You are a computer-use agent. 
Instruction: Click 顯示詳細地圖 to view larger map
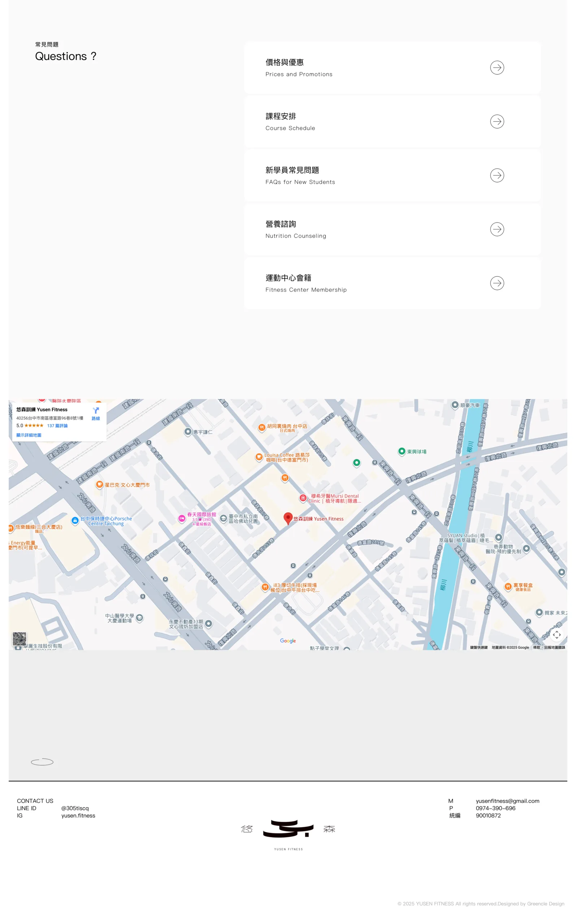point(29,435)
